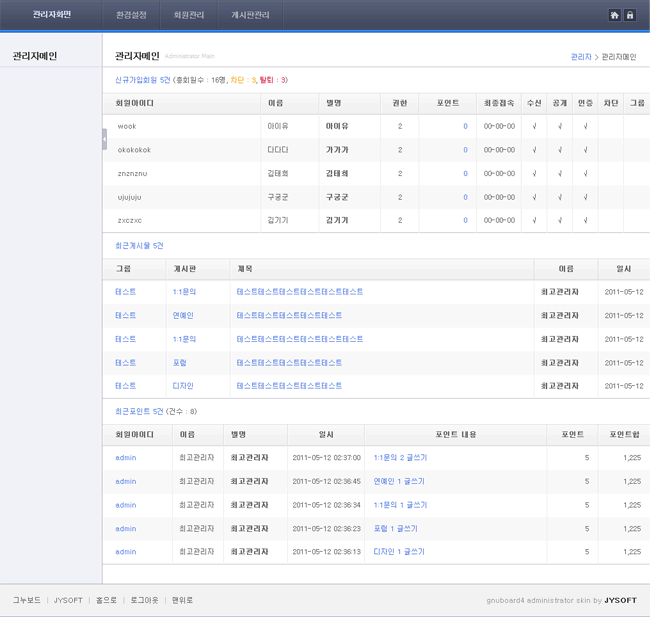The image size is (650, 617).
Task: Click the 포럼 1 글쓰기 point entry
Action: (x=395, y=529)
